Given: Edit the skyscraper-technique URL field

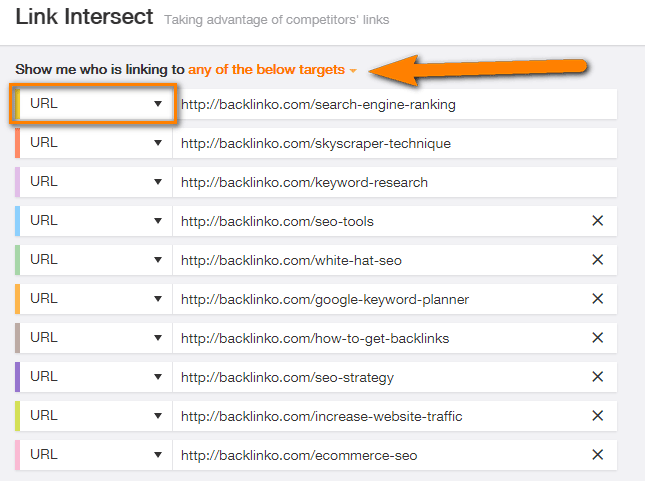Looking at the screenshot, I should (394, 143).
